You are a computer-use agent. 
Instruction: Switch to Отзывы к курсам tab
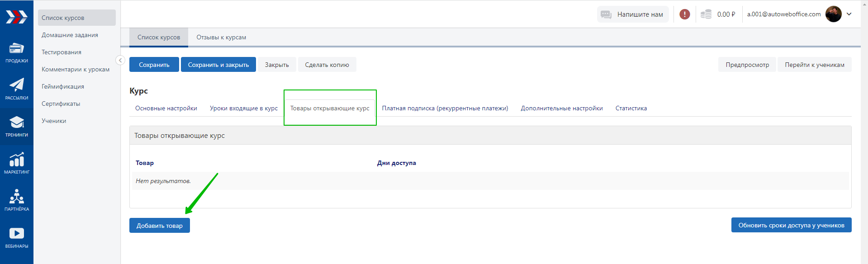point(221,38)
